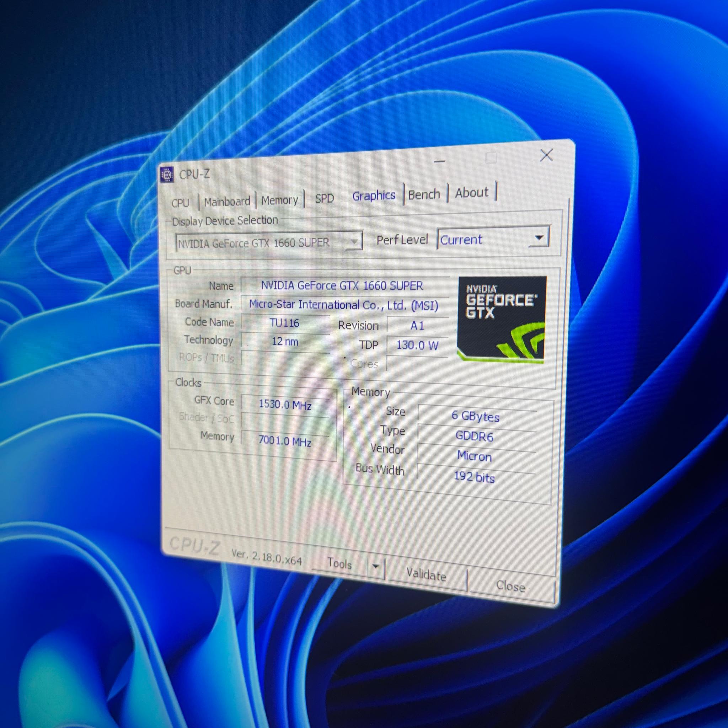
Task: Click the GFX Core 1530.0 MHz value
Action: point(285,405)
